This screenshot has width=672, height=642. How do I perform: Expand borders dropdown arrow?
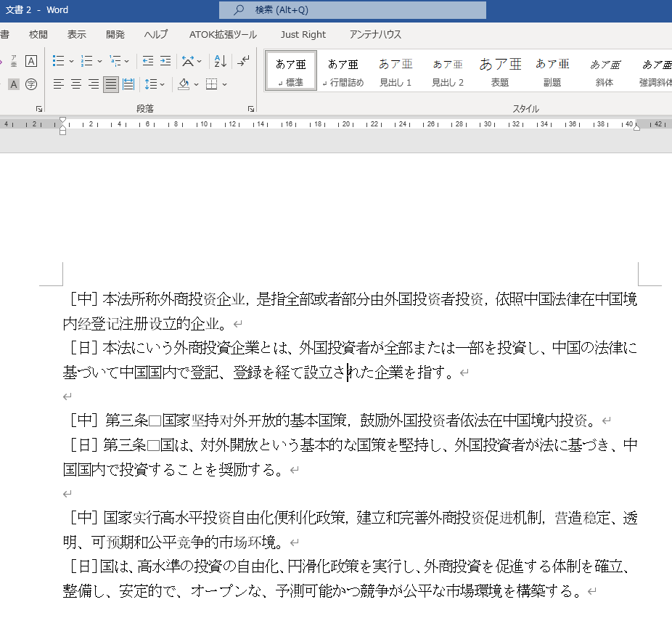[x=224, y=84]
